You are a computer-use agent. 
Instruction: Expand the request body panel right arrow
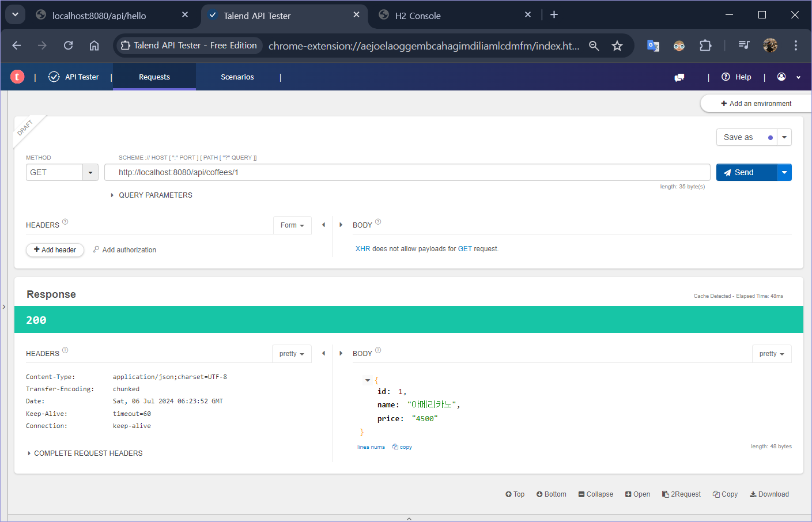tap(341, 225)
